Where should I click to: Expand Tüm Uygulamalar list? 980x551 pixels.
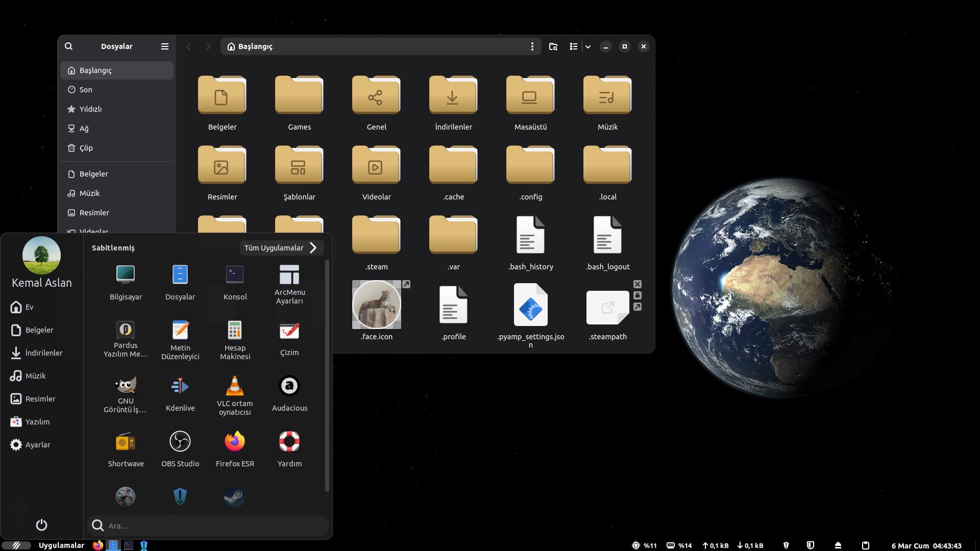coord(281,248)
